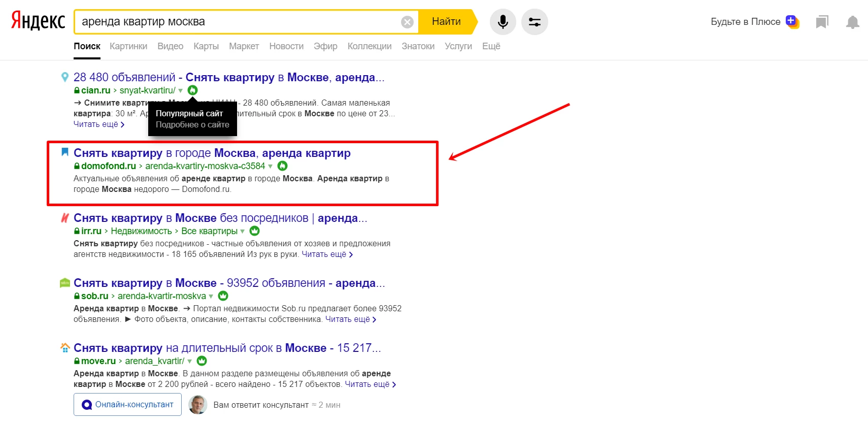
Task: Click the irr.ru domain link
Action: [x=91, y=231]
